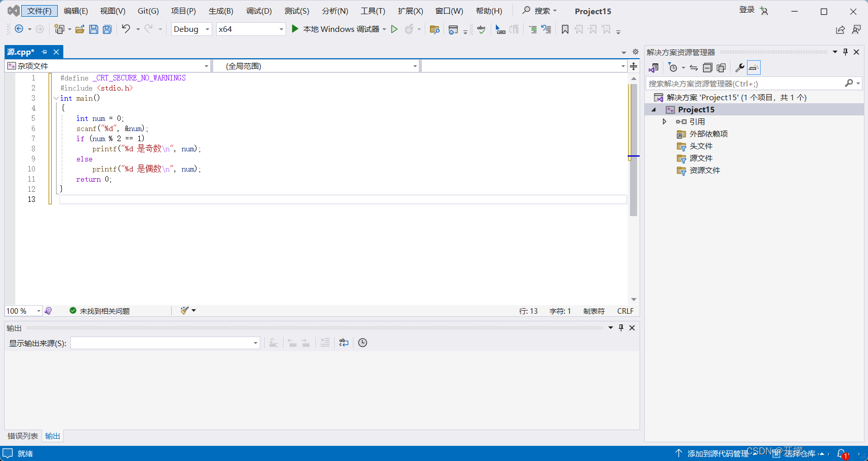Viewport: 868px width, 461px height.
Task: Click Show All Files icon
Action: pos(721,67)
